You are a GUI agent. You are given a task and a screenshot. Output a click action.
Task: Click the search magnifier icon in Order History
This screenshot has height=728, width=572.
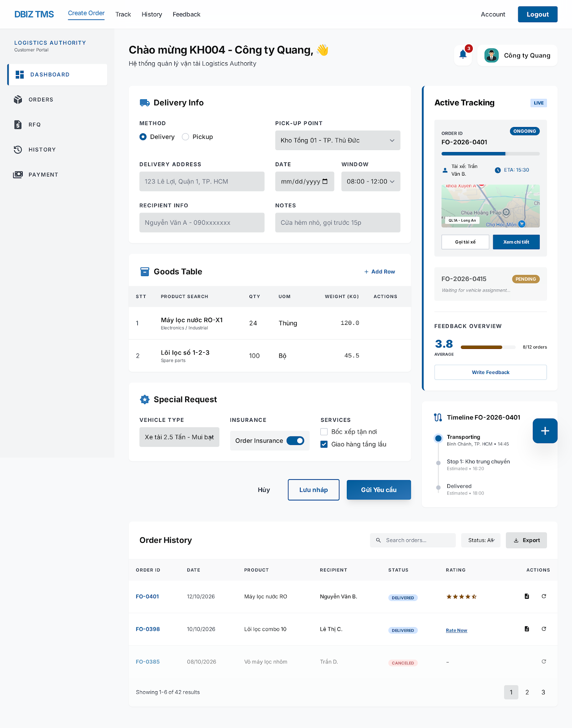pyautogui.click(x=379, y=541)
